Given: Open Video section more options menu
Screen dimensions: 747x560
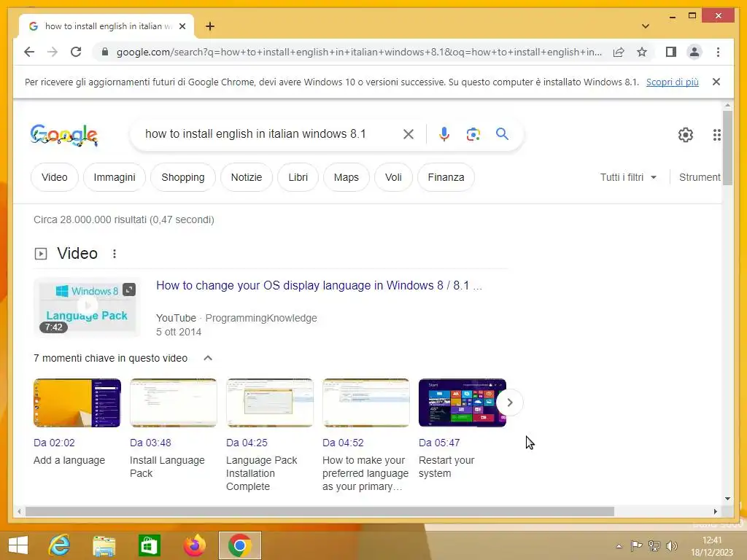Looking at the screenshot, I should 115,254.
